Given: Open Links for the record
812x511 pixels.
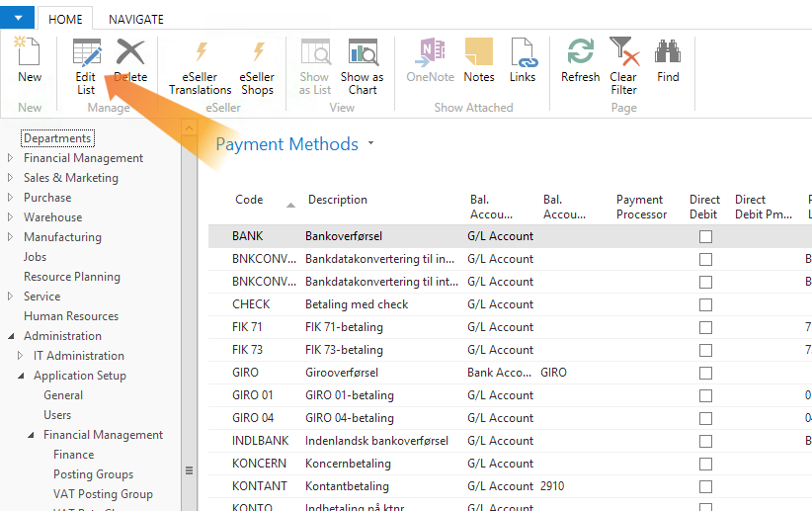Looking at the screenshot, I should click(x=523, y=59).
